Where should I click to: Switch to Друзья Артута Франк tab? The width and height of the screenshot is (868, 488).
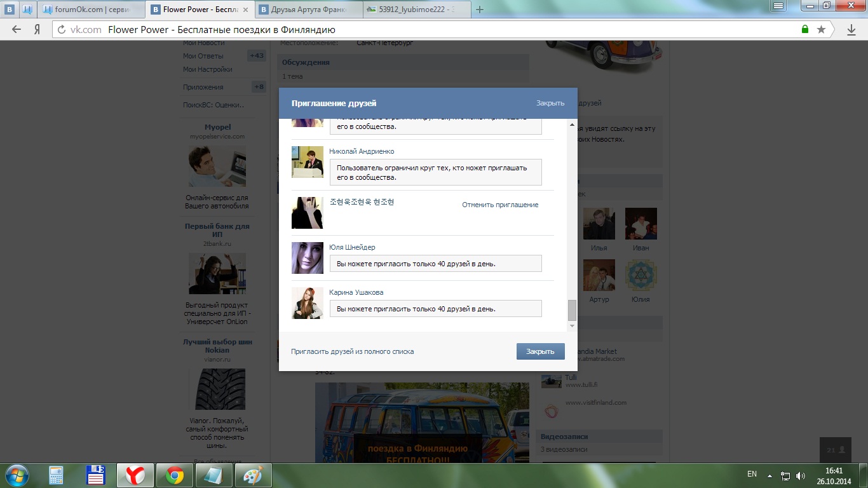point(309,10)
